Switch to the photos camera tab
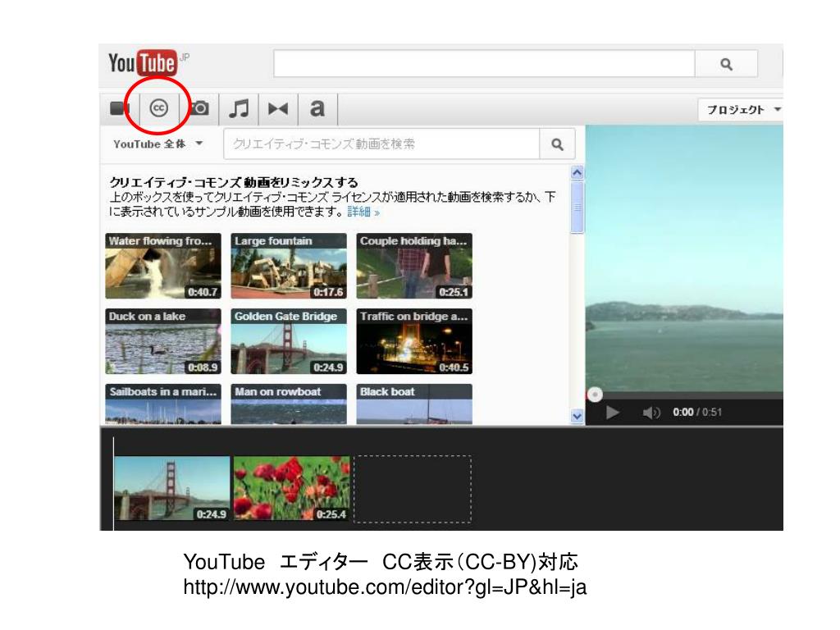 (199, 108)
